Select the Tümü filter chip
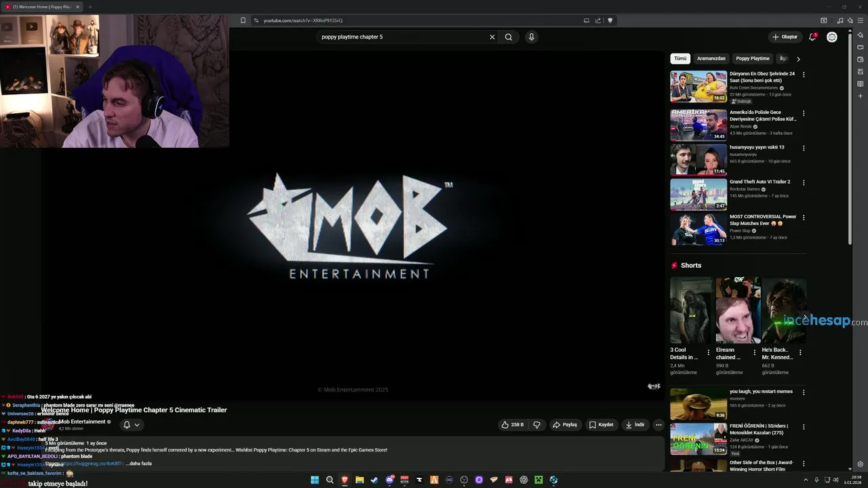 point(680,58)
